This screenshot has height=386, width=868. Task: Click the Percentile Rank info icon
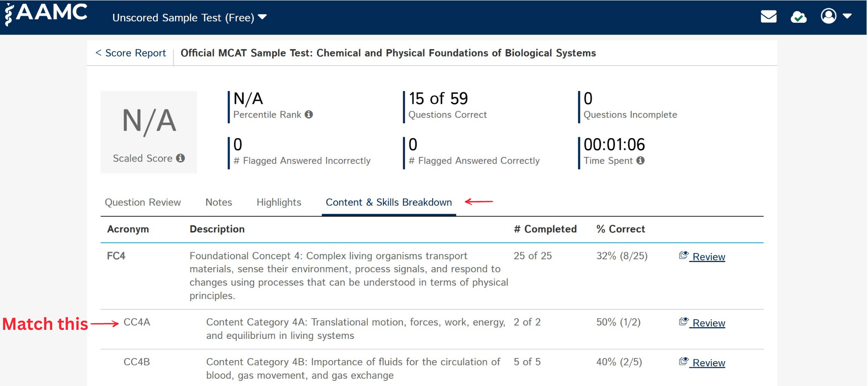tap(309, 115)
